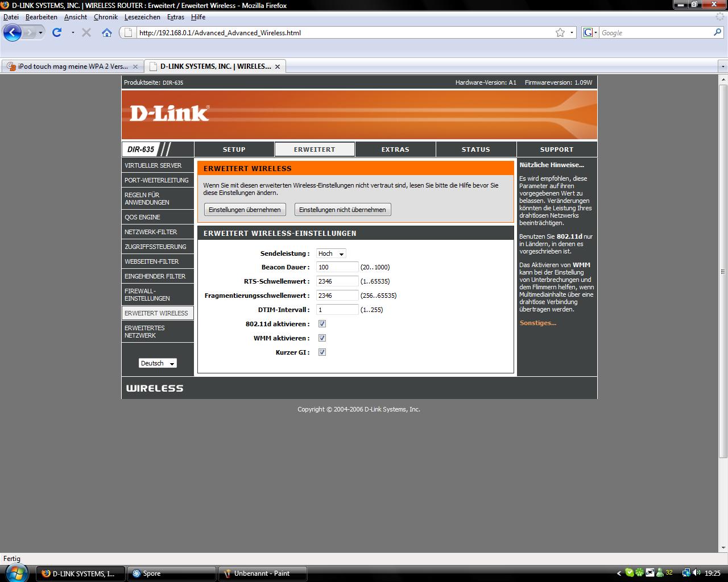Image resolution: width=728 pixels, height=582 pixels.
Task: Click the Beacon Dauer input field
Action: coord(337,267)
